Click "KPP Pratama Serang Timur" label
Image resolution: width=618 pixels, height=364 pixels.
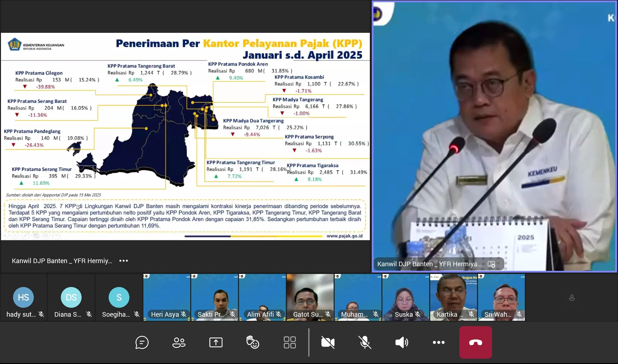click(42, 169)
